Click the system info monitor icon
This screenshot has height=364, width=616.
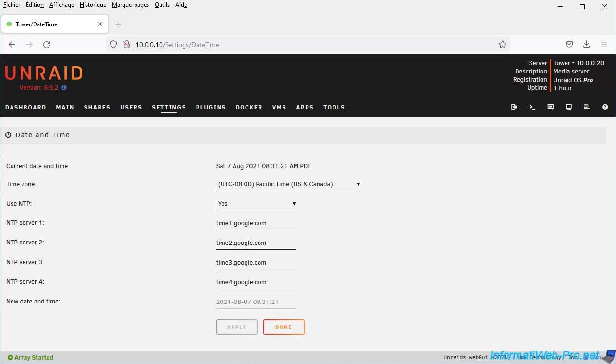point(568,107)
